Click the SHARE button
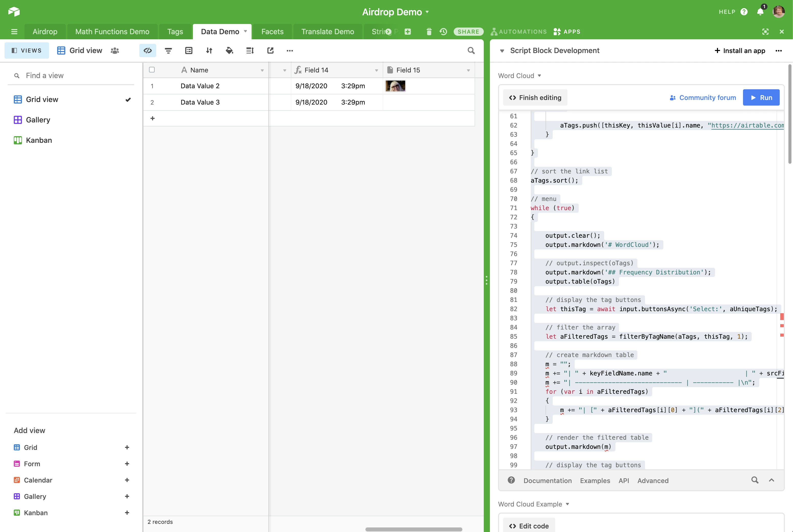The image size is (793, 532). point(468,32)
